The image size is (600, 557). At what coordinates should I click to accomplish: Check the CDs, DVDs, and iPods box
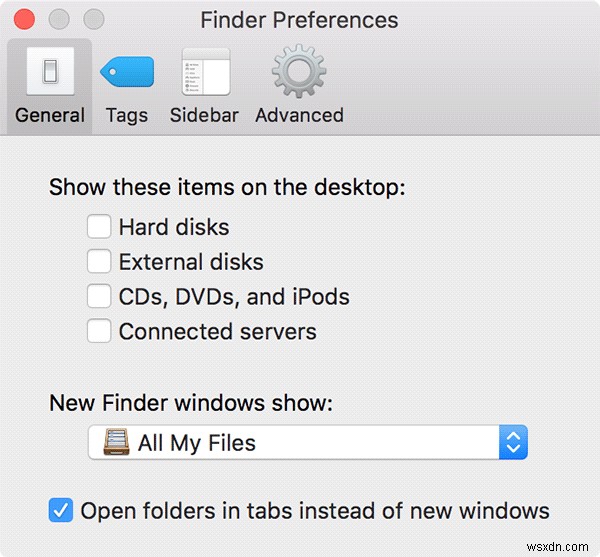pos(99,297)
